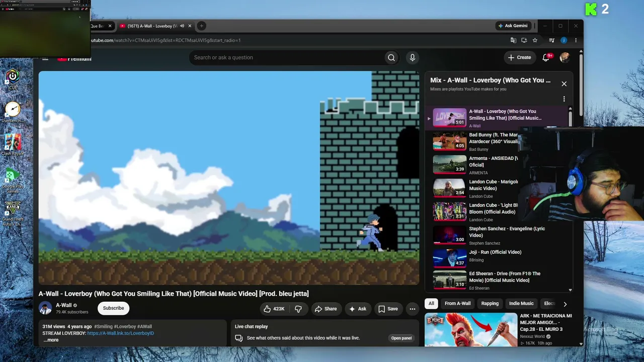Click the A-Wall channel avatar
The width and height of the screenshot is (644, 362).
point(45,308)
